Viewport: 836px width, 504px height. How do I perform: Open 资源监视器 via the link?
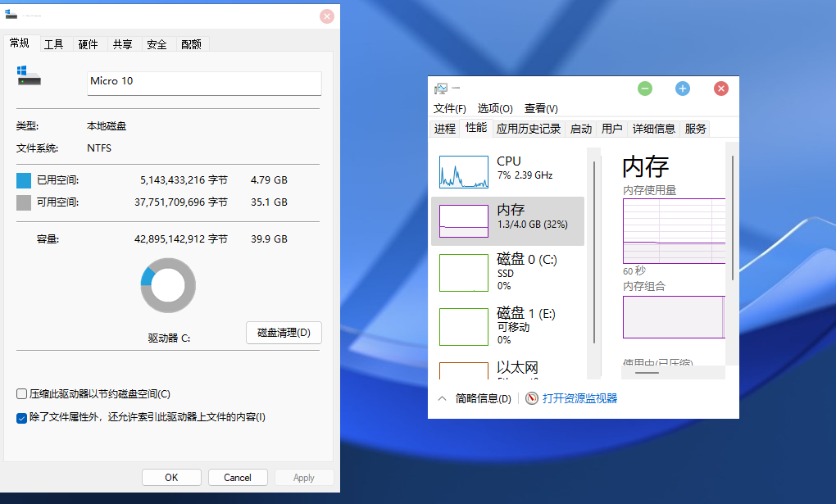pos(579,398)
